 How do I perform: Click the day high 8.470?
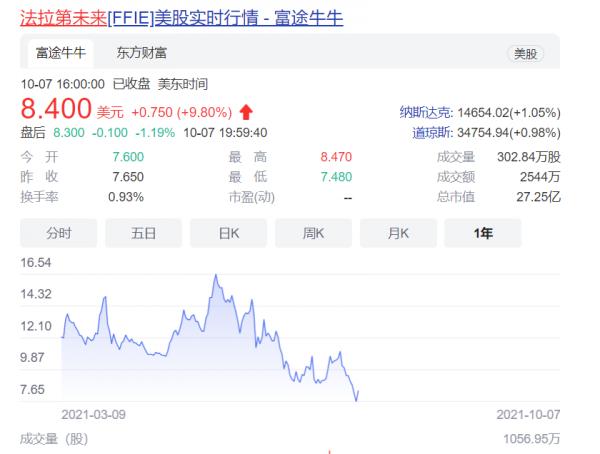pyautogui.click(x=336, y=157)
